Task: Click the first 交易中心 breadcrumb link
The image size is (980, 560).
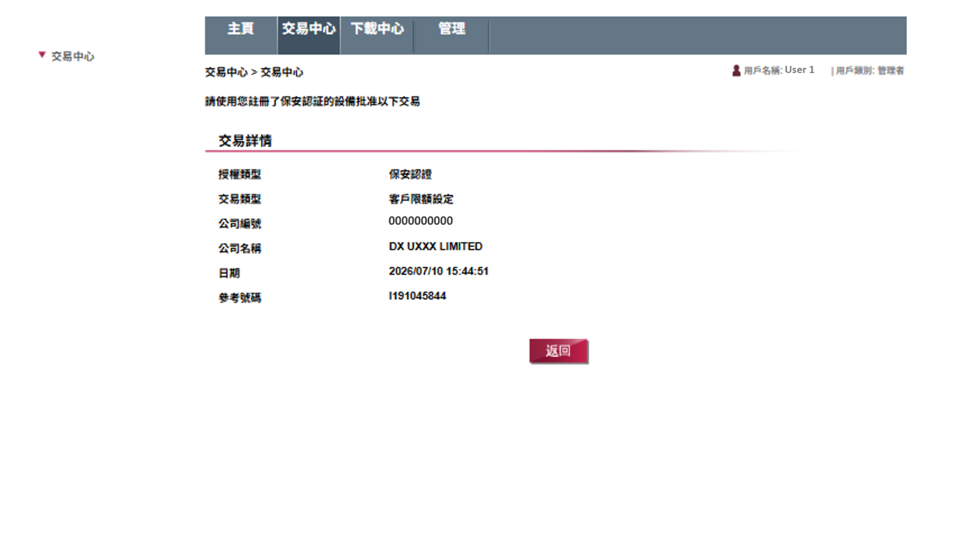Action: (226, 72)
